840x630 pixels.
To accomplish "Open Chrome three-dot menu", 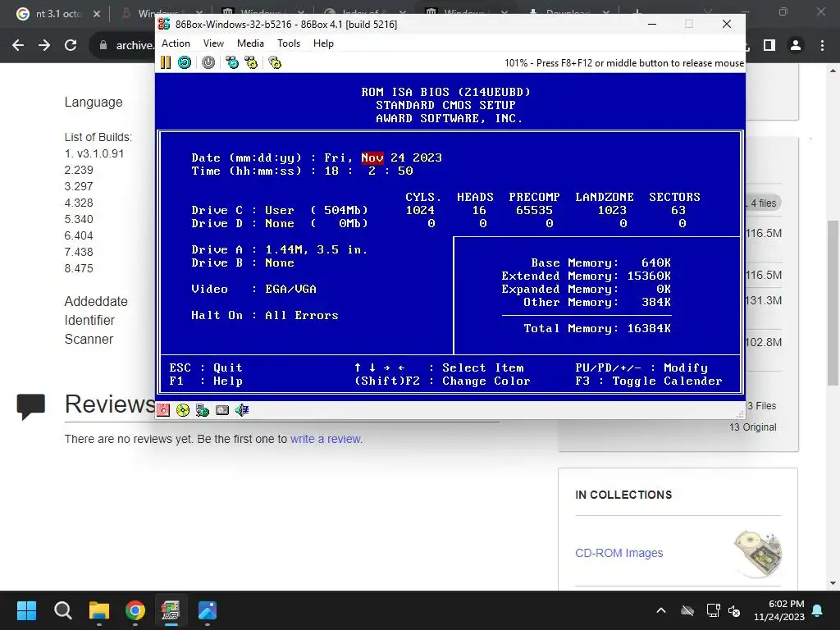I will pyautogui.click(x=822, y=46).
